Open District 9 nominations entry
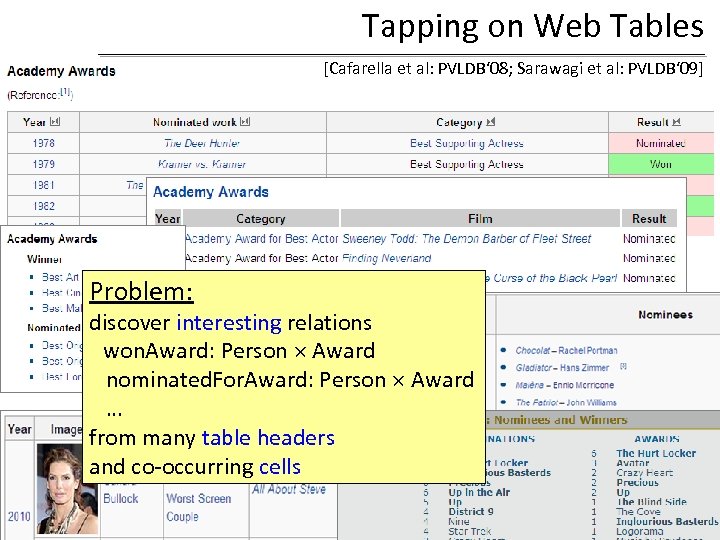 pos(471,511)
